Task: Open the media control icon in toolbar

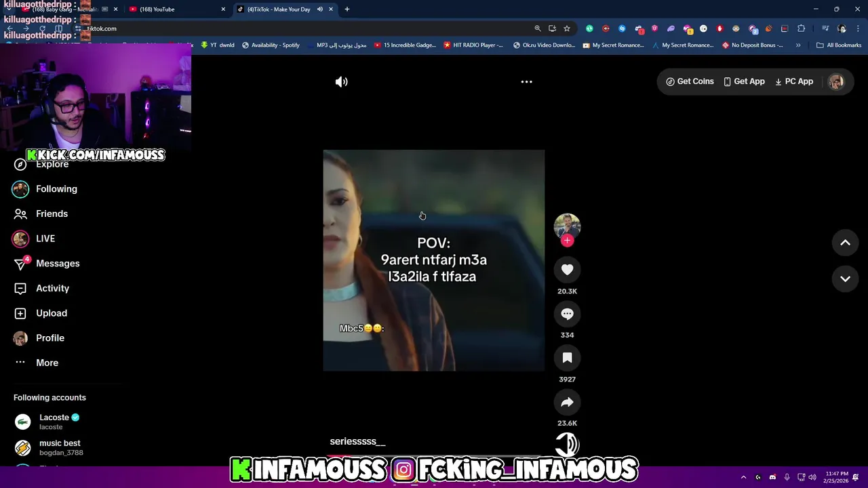Action: (825, 28)
